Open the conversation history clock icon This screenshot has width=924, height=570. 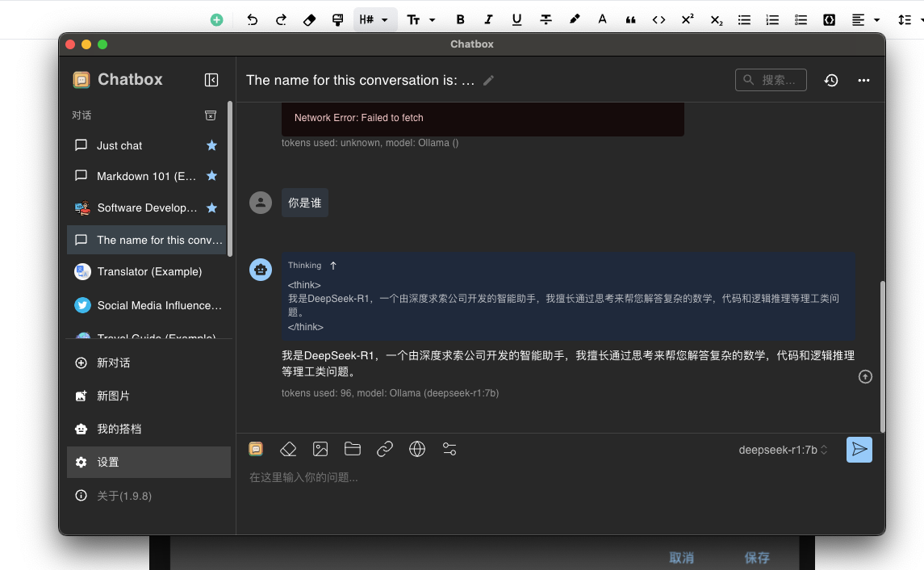tap(831, 80)
